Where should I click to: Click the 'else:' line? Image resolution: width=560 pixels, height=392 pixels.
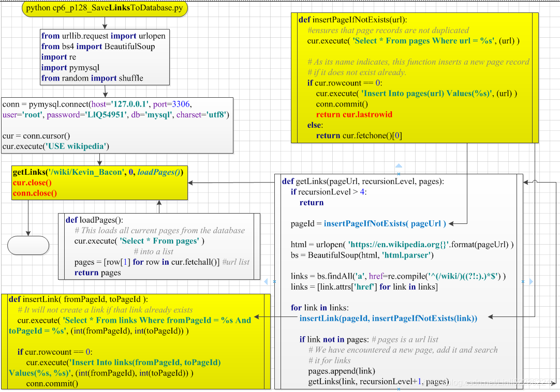pos(315,125)
